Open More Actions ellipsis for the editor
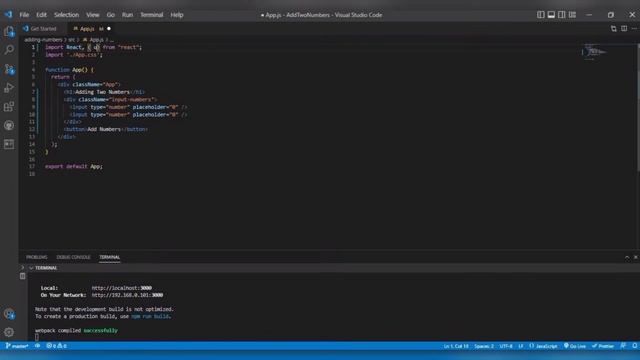This screenshot has width=640, height=360. (634, 29)
